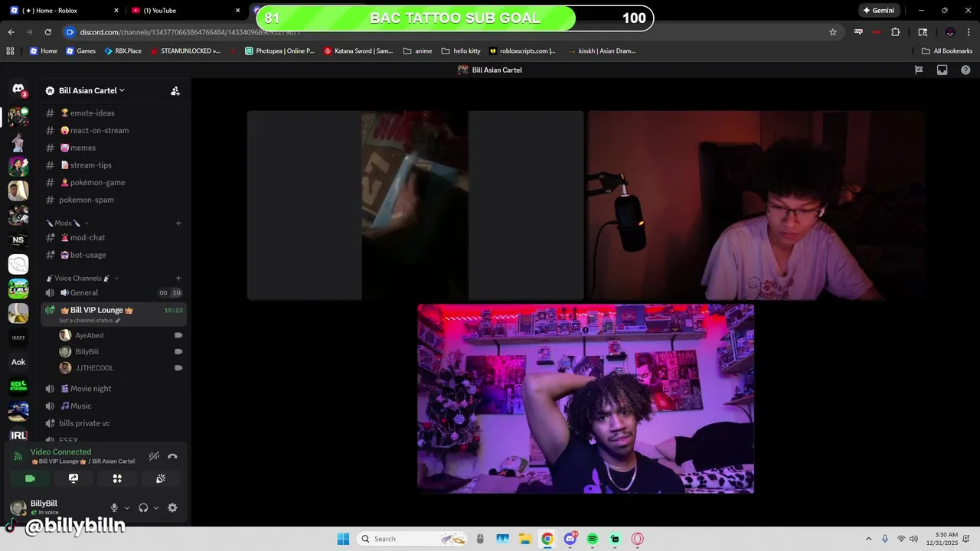Join the General voice channel
This screenshot has height=551, width=980.
click(115, 292)
